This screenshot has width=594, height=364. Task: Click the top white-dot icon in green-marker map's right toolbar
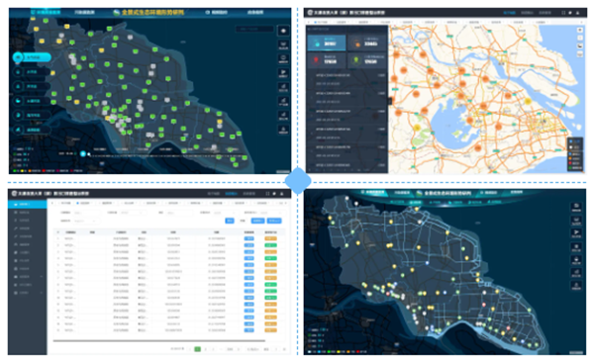283,31
